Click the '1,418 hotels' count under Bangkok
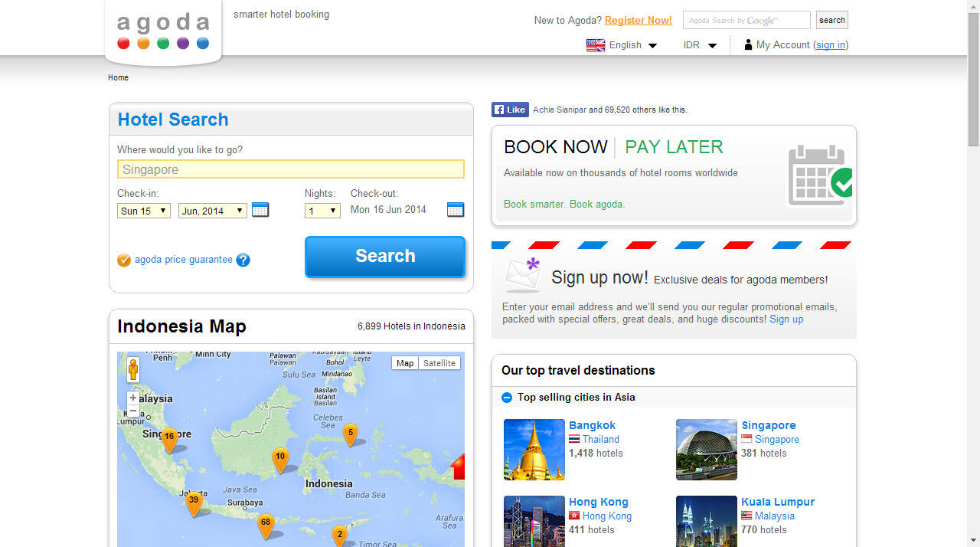This screenshot has height=547, width=980. 596,453
